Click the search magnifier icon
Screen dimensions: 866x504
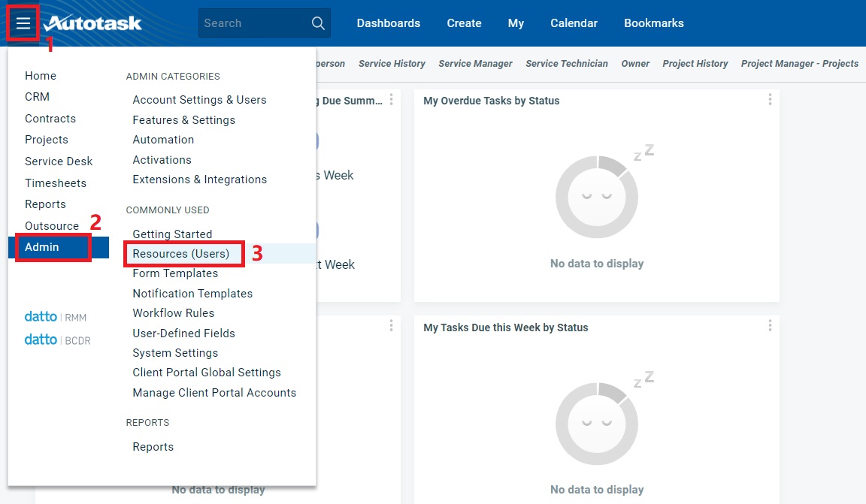(x=318, y=23)
